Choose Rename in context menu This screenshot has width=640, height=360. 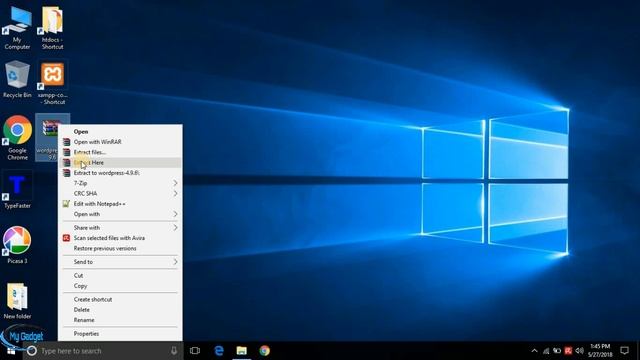(x=120, y=320)
